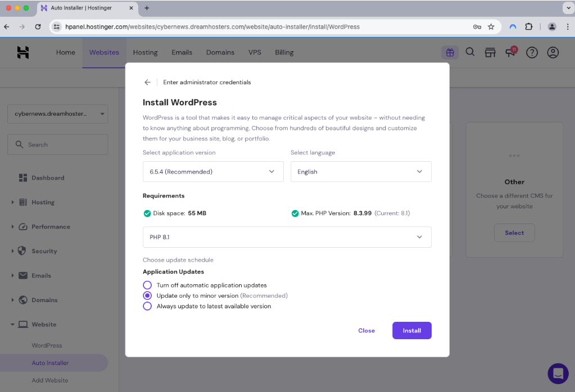Open the Emails top menu
The height and width of the screenshot is (392, 575).
coord(182,52)
